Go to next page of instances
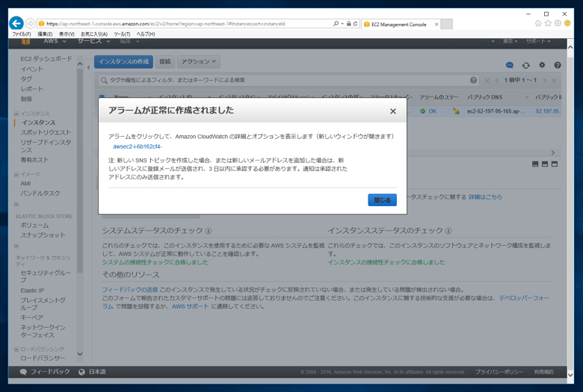 pyautogui.click(x=544, y=80)
